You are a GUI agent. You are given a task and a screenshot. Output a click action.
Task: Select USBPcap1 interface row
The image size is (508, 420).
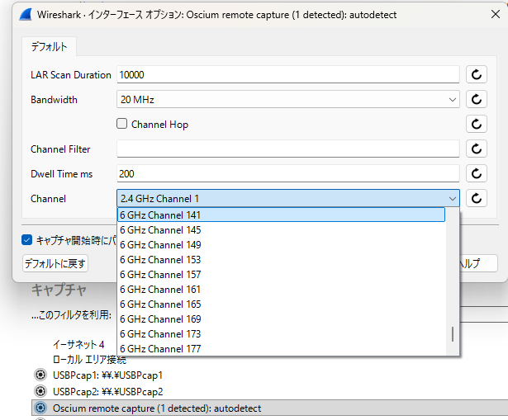pyautogui.click(x=269, y=375)
